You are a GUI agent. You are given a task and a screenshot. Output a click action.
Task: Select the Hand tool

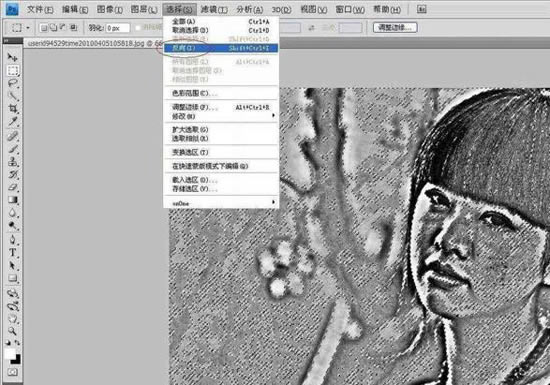[13, 319]
